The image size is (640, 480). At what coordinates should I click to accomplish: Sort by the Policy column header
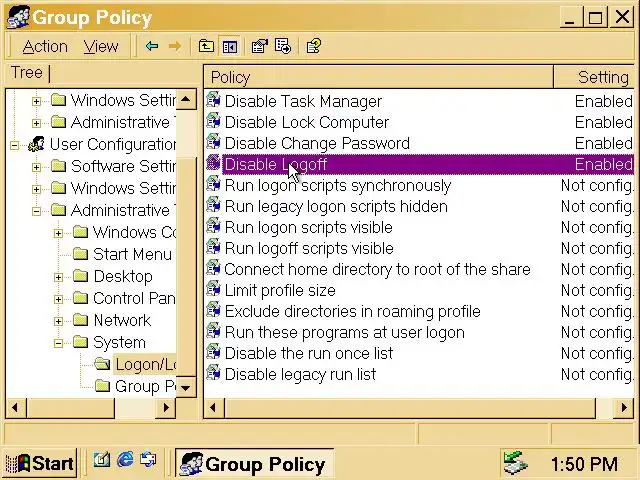pyautogui.click(x=379, y=77)
